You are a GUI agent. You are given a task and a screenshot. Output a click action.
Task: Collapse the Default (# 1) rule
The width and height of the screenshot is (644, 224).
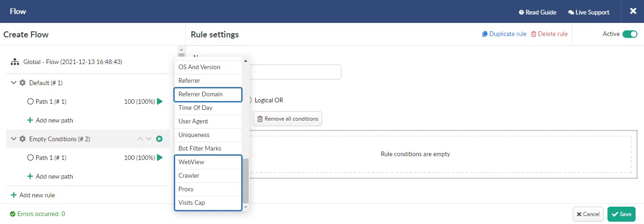pyautogui.click(x=14, y=83)
